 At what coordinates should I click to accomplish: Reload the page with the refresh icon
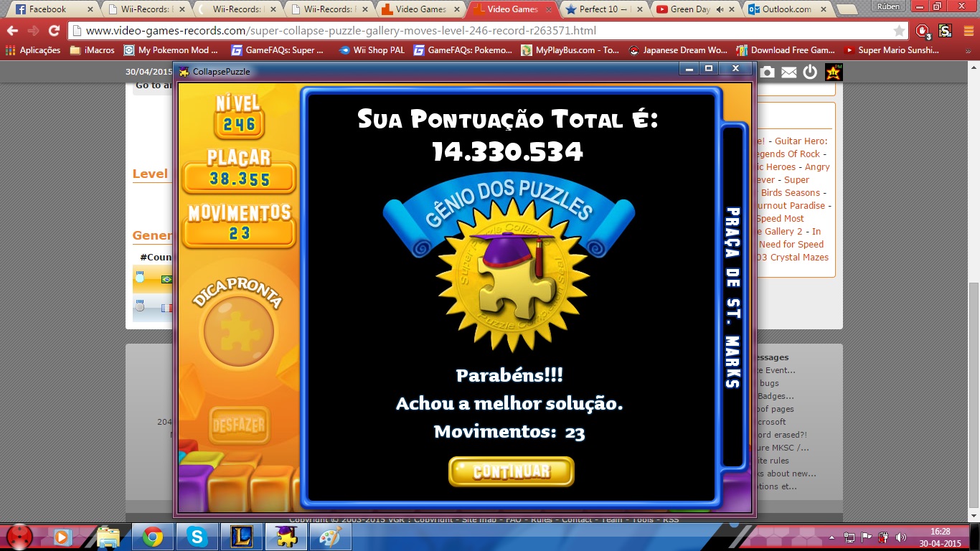click(x=54, y=31)
